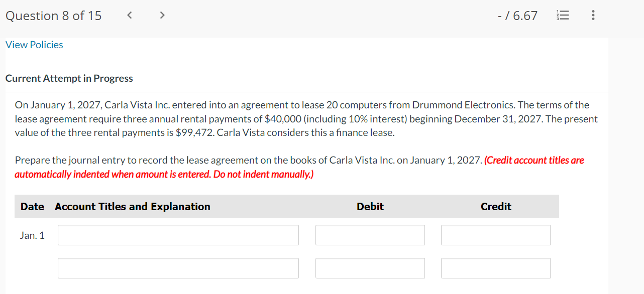Click the Account Titles and Explanation header
This screenshot has width=644, height=294.
pyautogui.click(x=133, y=207)
